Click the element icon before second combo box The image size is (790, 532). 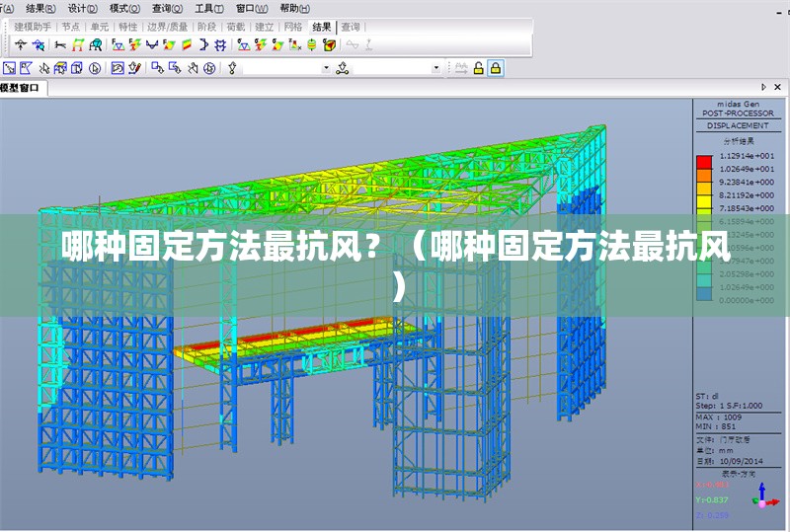[x=343, y=68]
